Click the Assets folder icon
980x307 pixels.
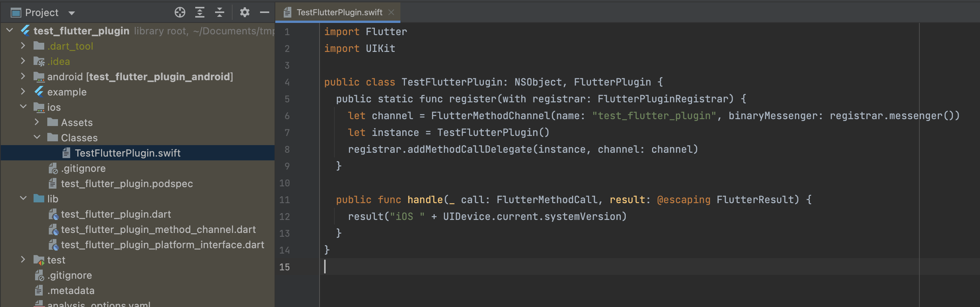pyautogui.click(x=53, y=122)
